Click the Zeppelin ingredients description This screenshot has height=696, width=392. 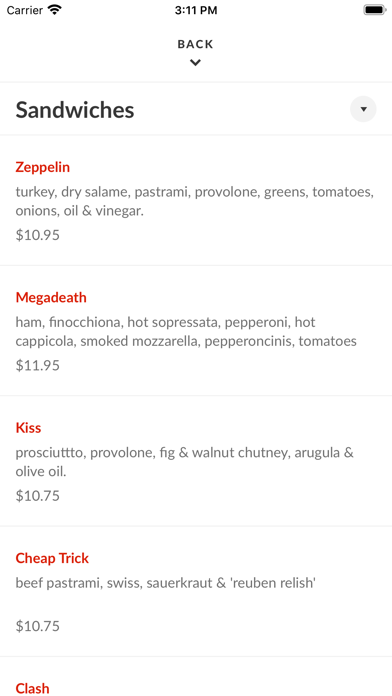195,202
